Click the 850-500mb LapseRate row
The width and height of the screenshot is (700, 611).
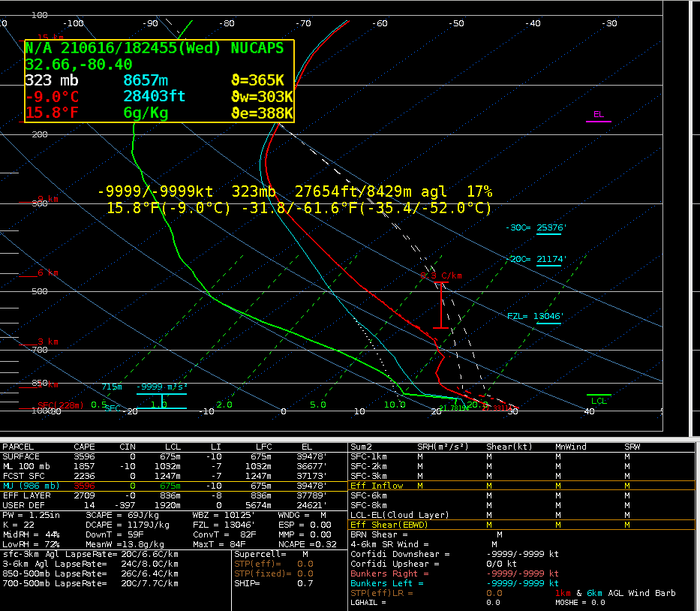[x=91, y=574]
